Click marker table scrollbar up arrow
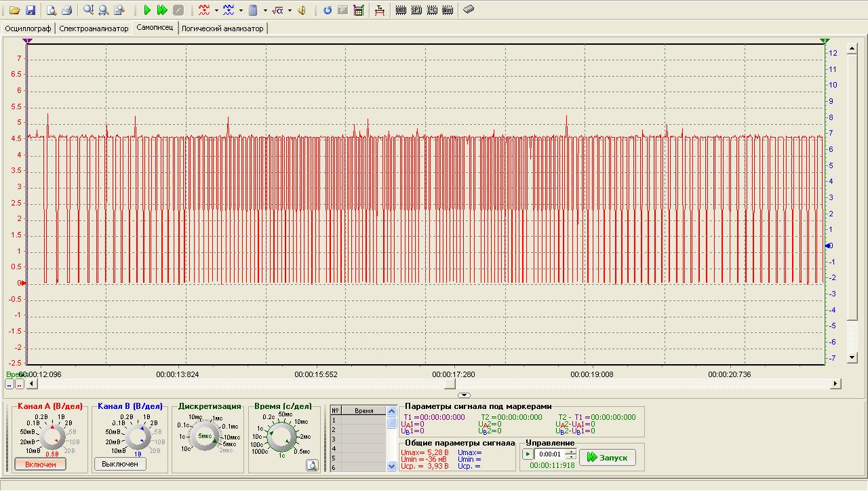Viewport: 868px width, 491px height. coord(391,410)
